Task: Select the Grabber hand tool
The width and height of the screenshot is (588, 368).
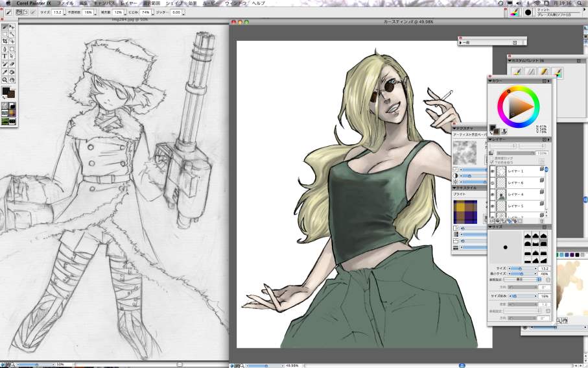Action: [x=12, y=79]
